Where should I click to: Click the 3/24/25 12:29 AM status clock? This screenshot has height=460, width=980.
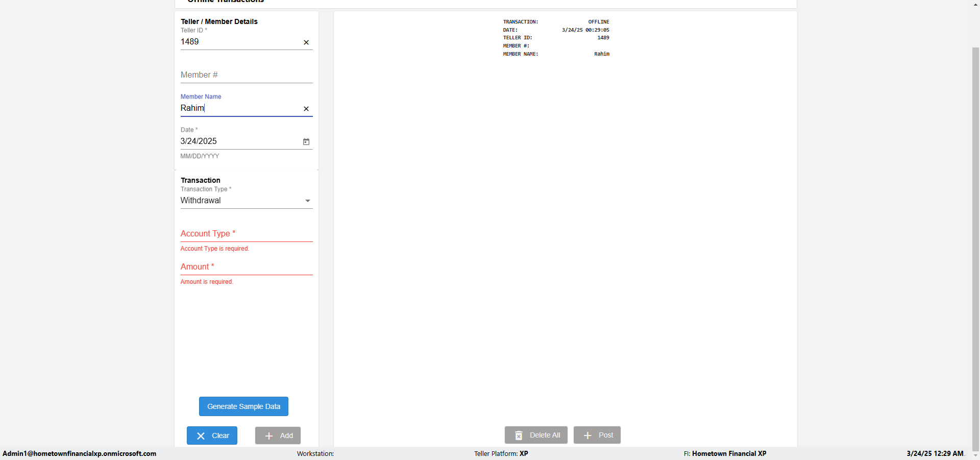[x=935, y=453]
